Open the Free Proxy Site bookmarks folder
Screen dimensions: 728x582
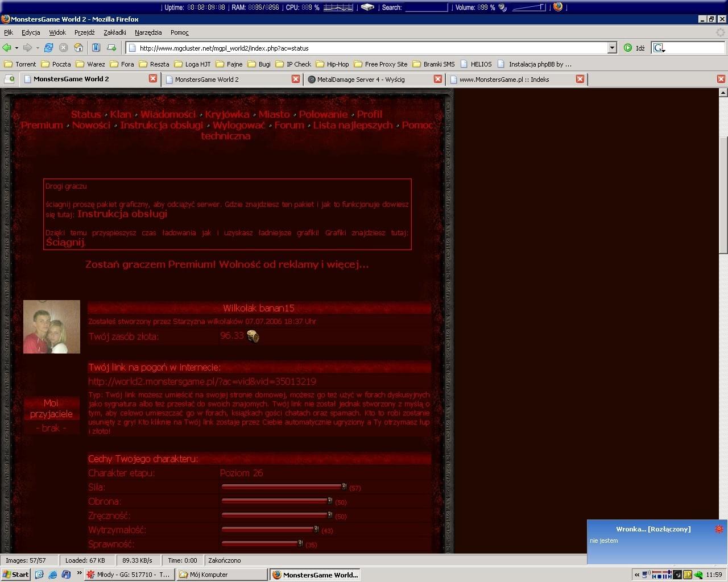380,64
